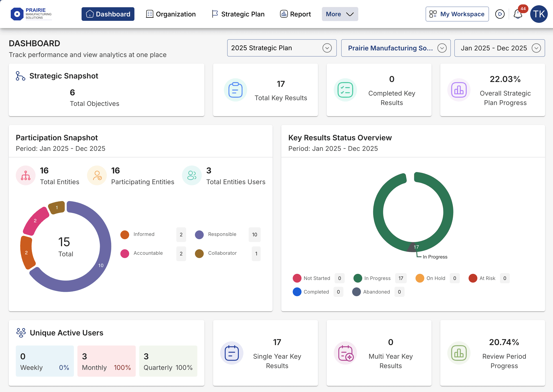The image size is (553, 392).
Task: Click the Overall Strategic Plan Progress chart icon
Action: click(x=459, y=90)
